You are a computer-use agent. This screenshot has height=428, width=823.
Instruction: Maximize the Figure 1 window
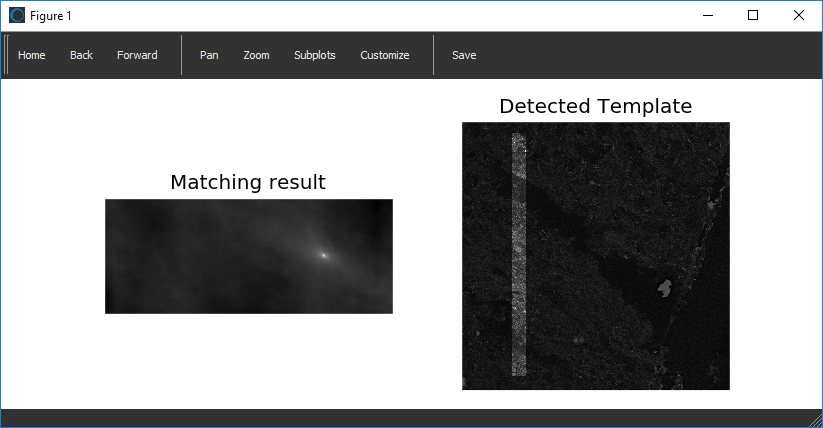pos(753,16)
